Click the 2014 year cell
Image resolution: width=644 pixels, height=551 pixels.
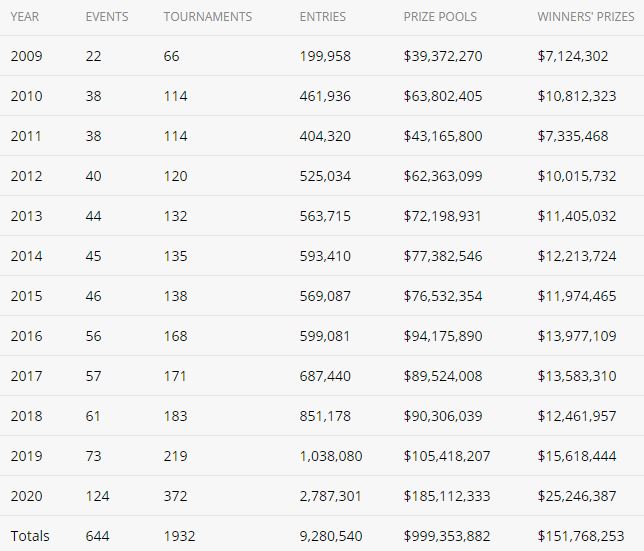pos(26,256)
